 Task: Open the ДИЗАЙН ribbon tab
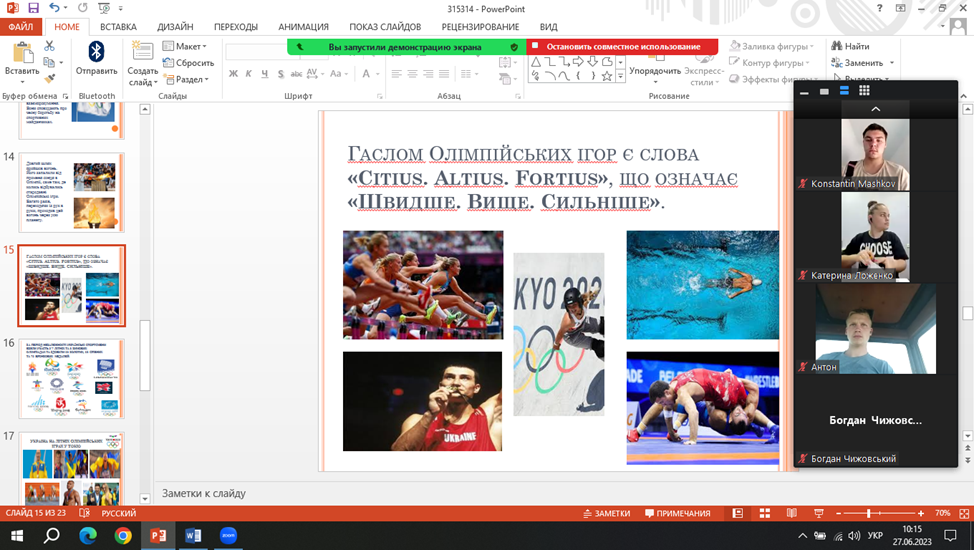175,27
